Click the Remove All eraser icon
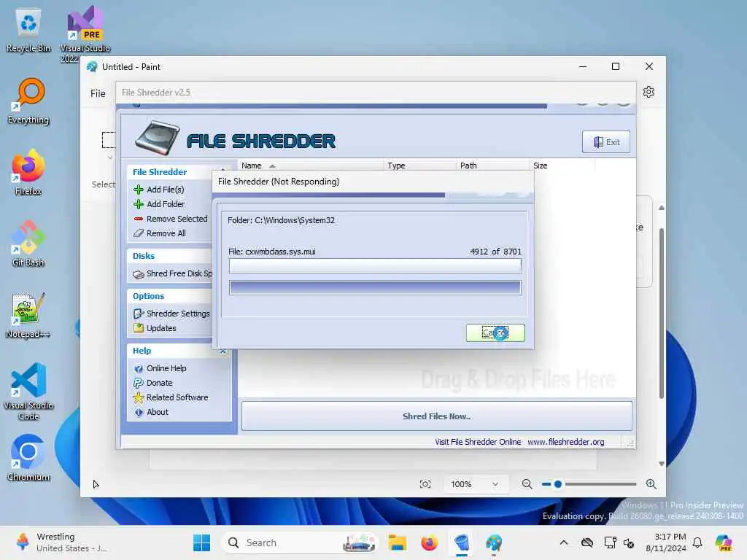Viewport: 747px width, 560px height. [x=139, y=233]
